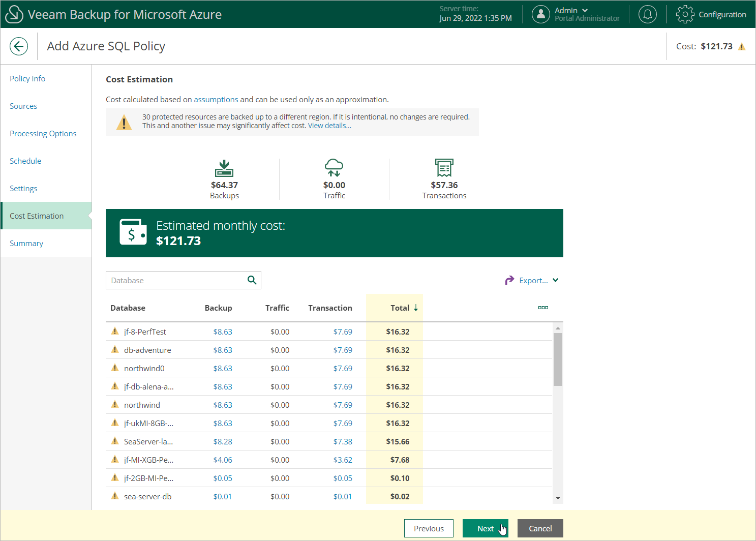This screenshot has width=756, height=541.
Task: Click the scrollbar up arrow
Action: 558,328
